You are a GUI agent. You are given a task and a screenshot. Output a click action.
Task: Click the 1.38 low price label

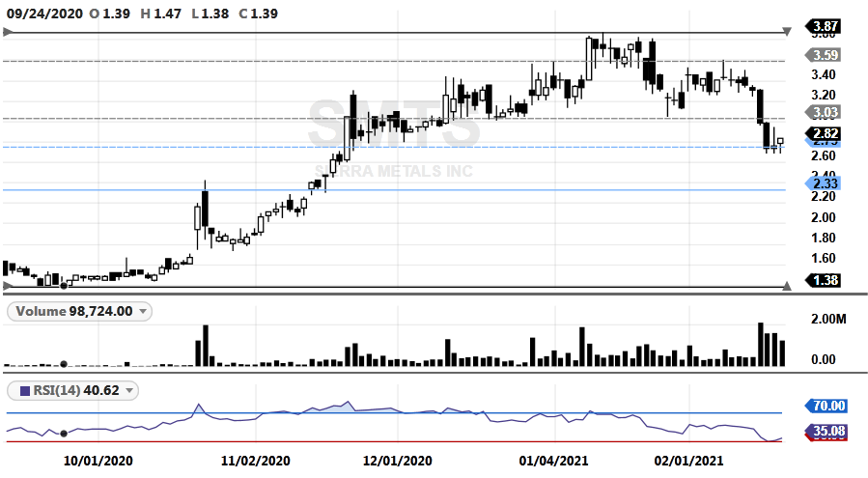coord(823,280)
